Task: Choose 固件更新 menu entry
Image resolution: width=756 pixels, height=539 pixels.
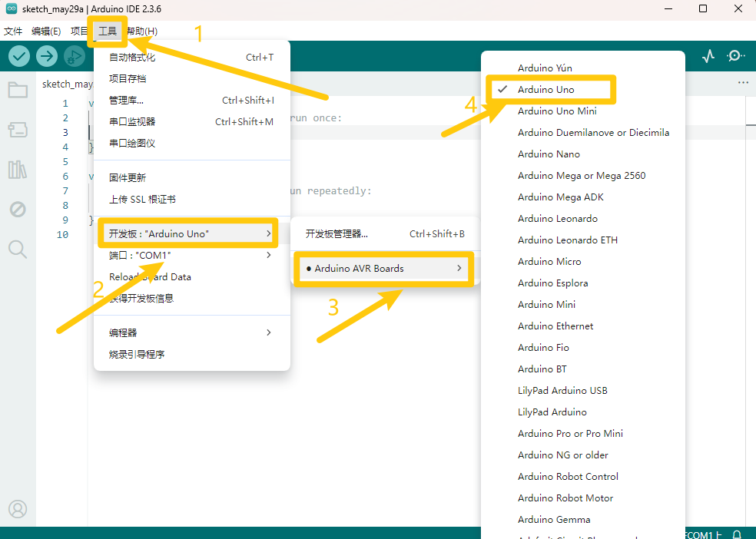Action: click(x=192, y=177)
